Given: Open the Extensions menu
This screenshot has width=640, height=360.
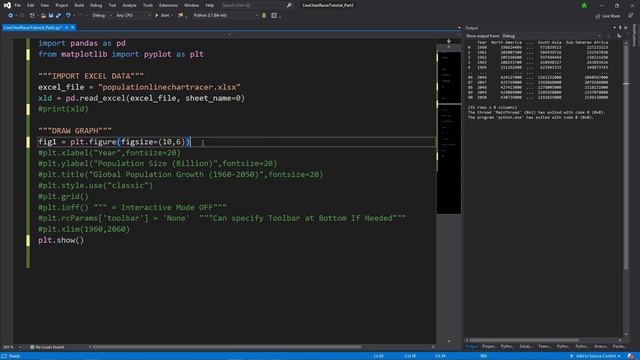Looking at the screenshot, I should point(168,5).
